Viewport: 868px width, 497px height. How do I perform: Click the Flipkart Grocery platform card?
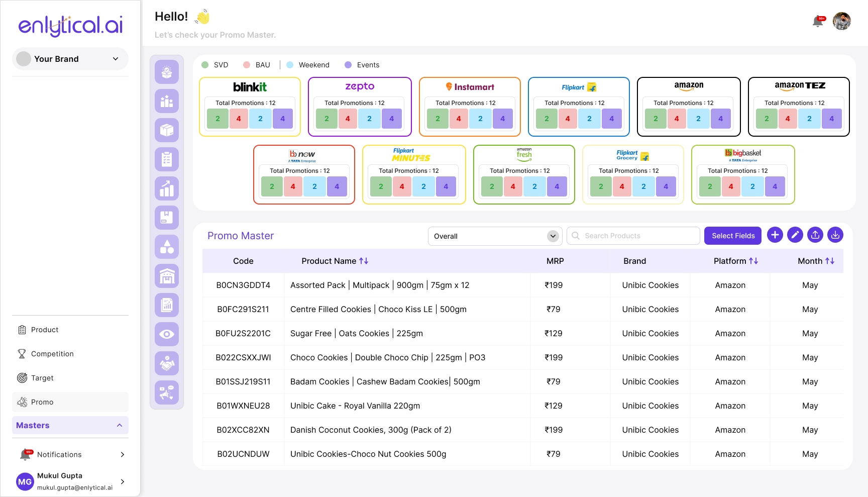(x=633, y=174)
